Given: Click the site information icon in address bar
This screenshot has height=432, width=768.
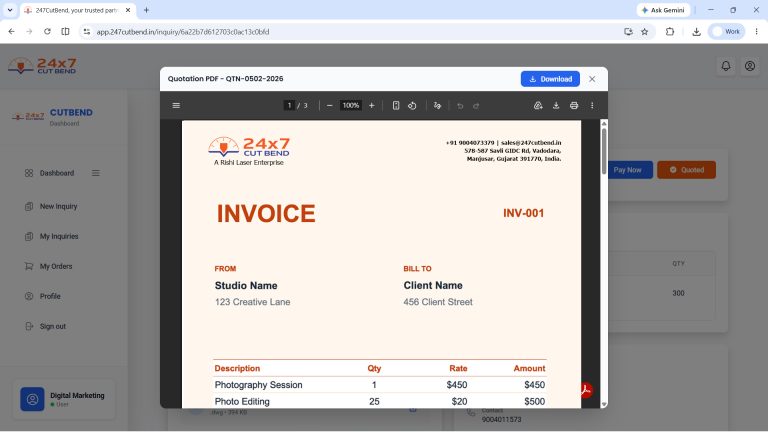Looking at the screenshot, I should tap(87, 32).
